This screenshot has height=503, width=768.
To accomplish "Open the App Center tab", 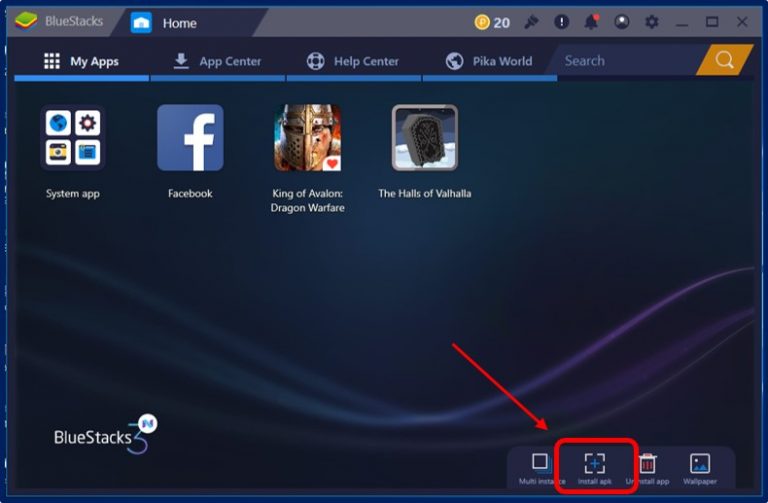I will pos(217,61).
